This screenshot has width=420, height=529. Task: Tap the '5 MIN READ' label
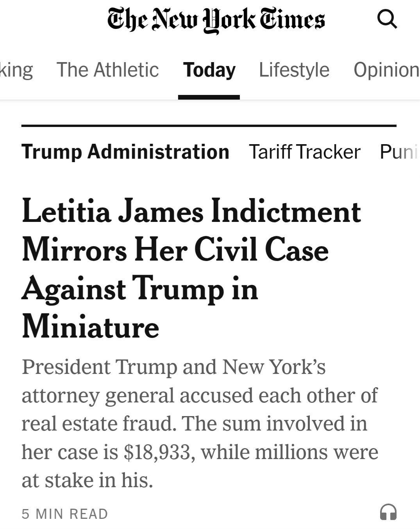pos(64,514)
